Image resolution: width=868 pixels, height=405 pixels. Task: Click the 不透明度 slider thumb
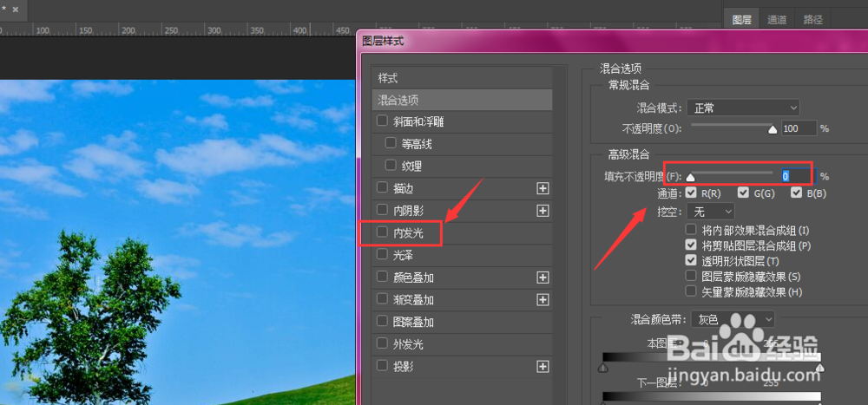pos(773,130)
